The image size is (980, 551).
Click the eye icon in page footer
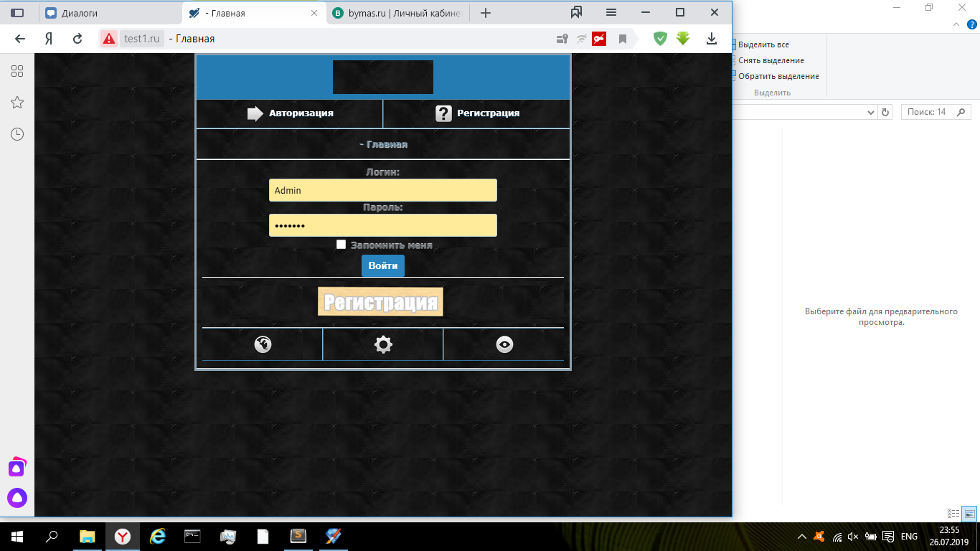[504, 345]
